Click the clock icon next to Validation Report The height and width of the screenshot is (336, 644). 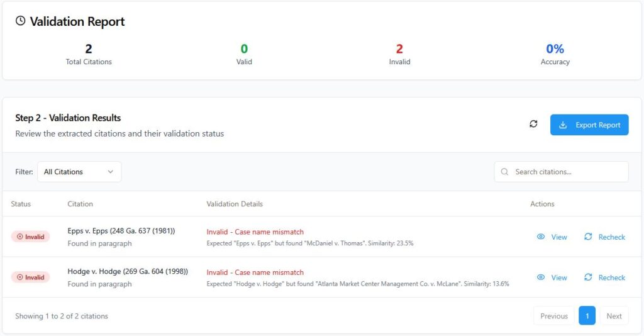tap(21, 21)
